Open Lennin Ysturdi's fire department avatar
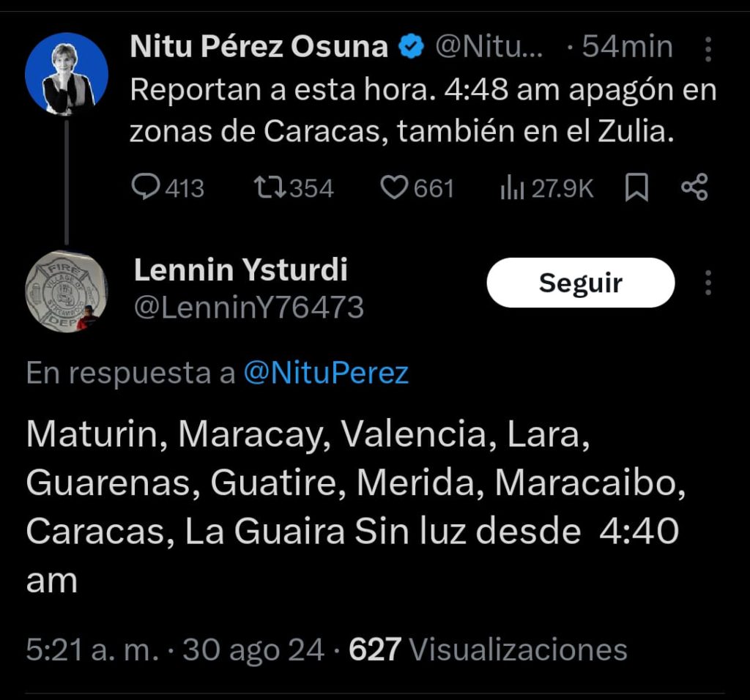Viewport: 750px width, 700px height. 67,291
